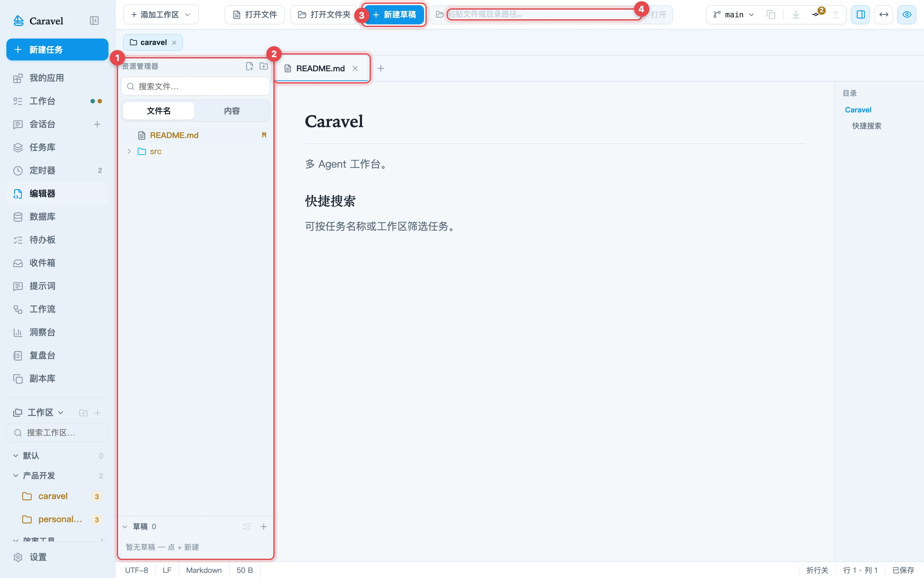Collapse the 产品开发 workspace group
Viewport: 924px width, 578px height.
(x=16, y=476)
